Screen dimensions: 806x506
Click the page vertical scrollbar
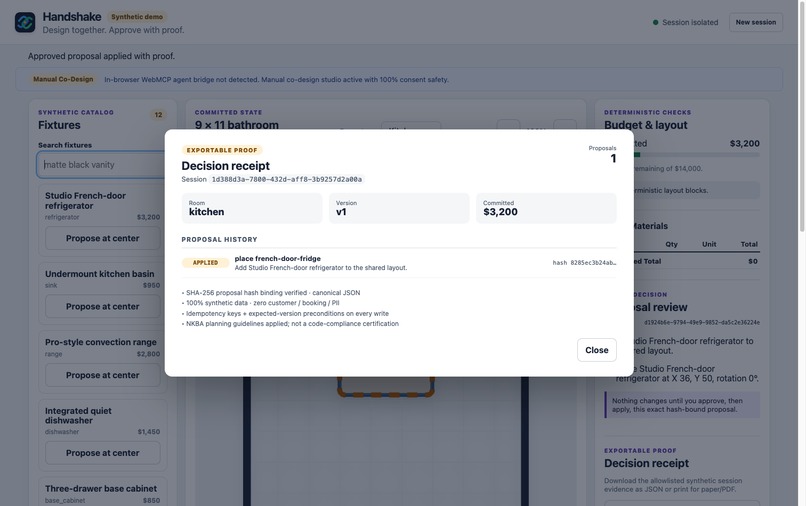802,116
